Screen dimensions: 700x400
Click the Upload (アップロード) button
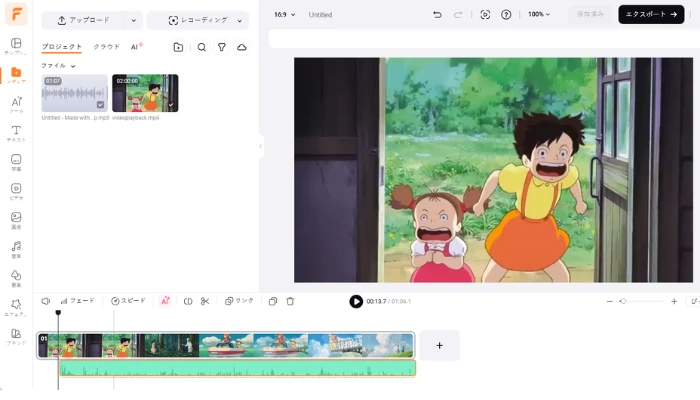coord(84,21)
